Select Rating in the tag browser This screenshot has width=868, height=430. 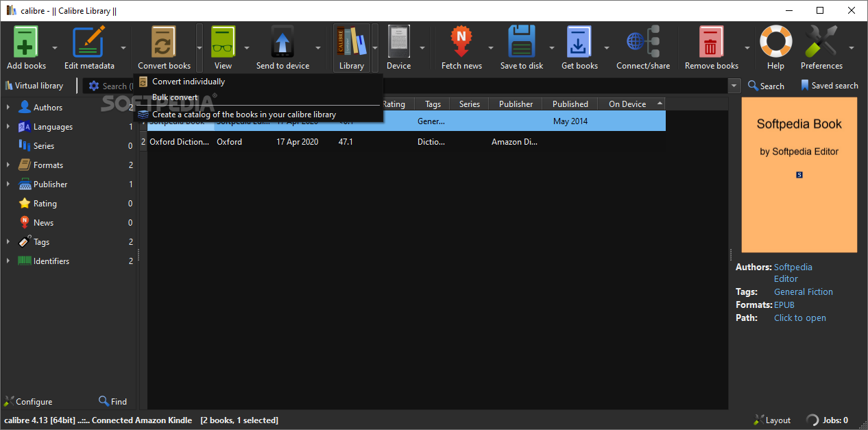pyautogui.click(x=45, y=204)
